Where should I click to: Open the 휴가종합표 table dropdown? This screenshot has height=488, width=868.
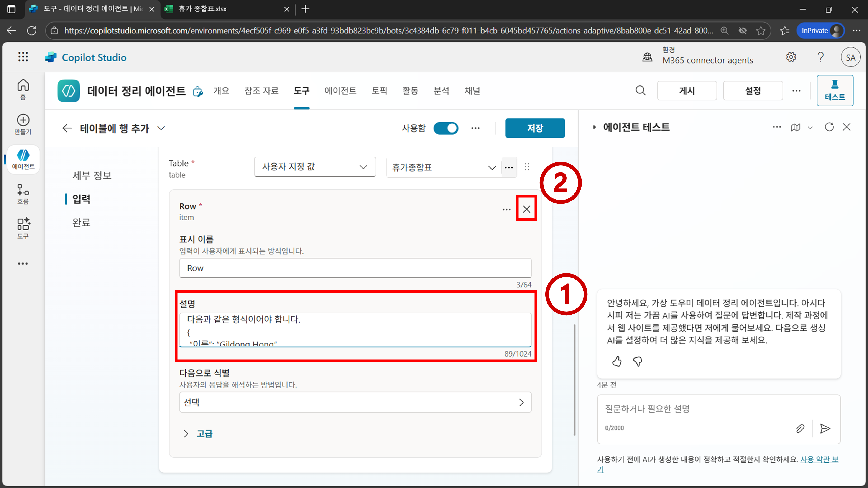443,167
